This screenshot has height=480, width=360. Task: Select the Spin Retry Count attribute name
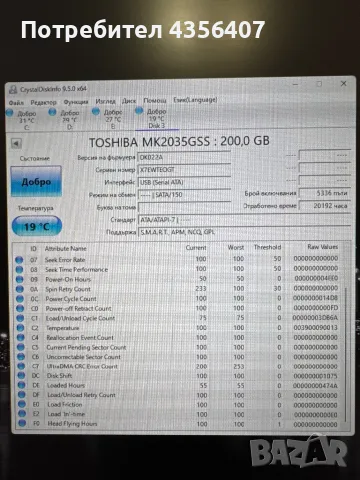68,289
